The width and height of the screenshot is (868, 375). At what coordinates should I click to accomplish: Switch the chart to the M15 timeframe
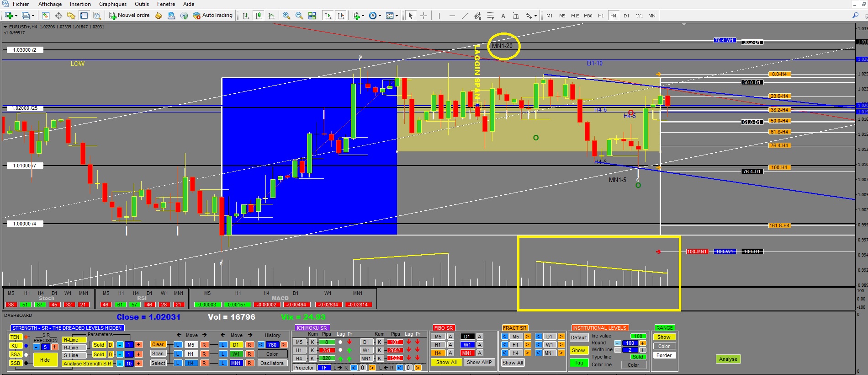pos(575,16)
